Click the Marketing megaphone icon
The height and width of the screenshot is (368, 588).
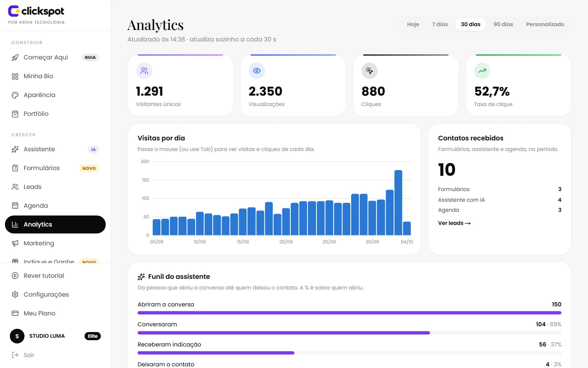[x=15, y=243]
